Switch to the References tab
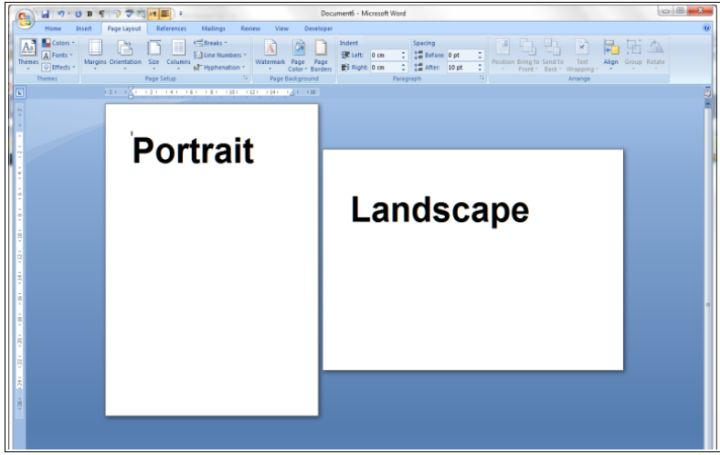 pos(171,28)
